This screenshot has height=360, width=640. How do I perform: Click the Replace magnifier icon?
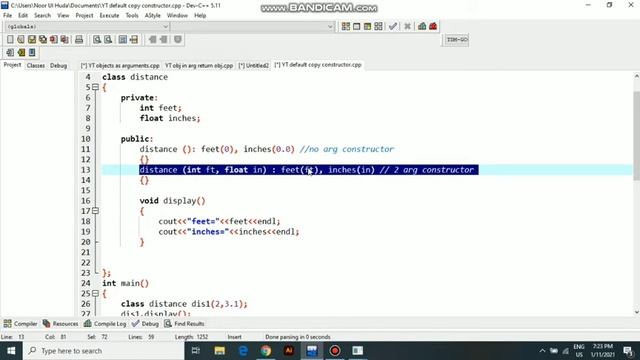[108, 39]
